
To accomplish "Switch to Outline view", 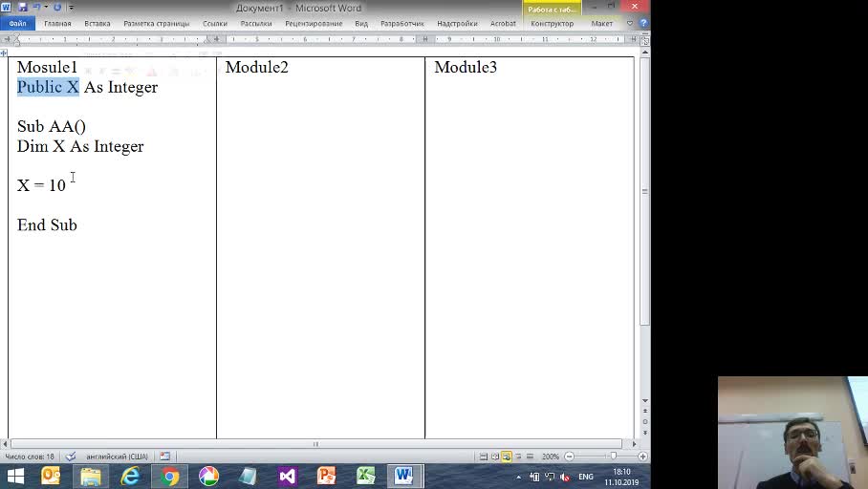I will [518, 457].
